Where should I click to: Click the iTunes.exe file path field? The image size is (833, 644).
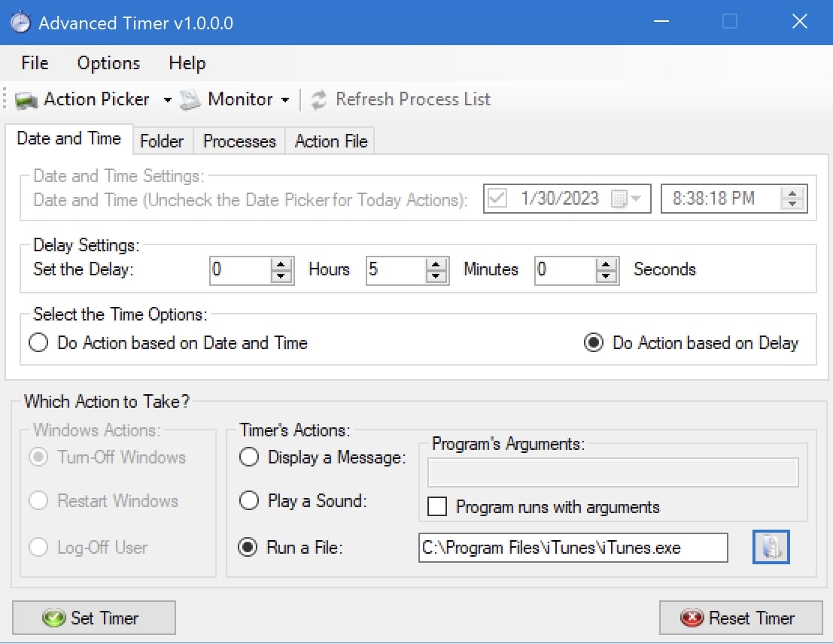573,547
